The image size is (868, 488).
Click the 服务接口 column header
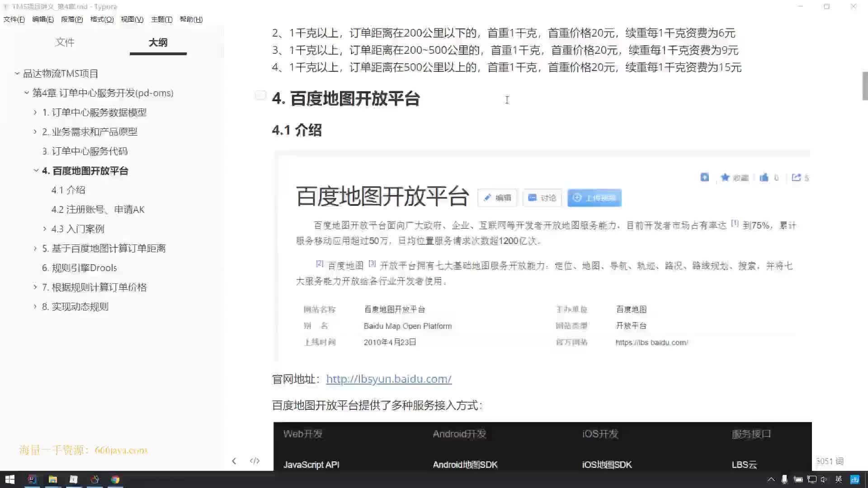(751, 434)
